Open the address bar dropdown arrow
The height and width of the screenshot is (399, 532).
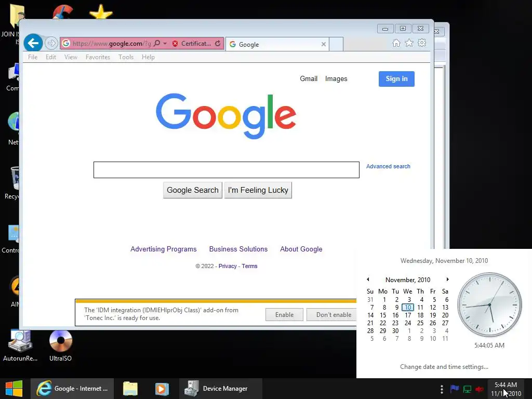tap(165, 44)
